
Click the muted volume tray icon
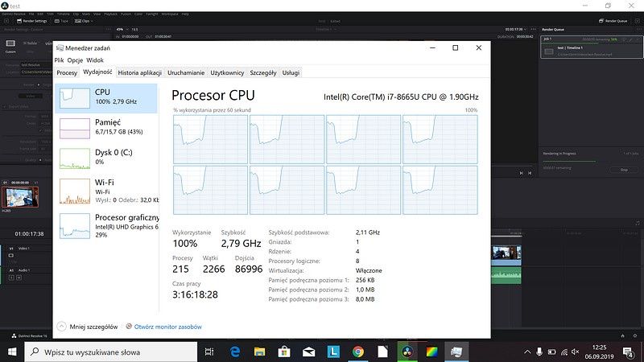point(576,352)
